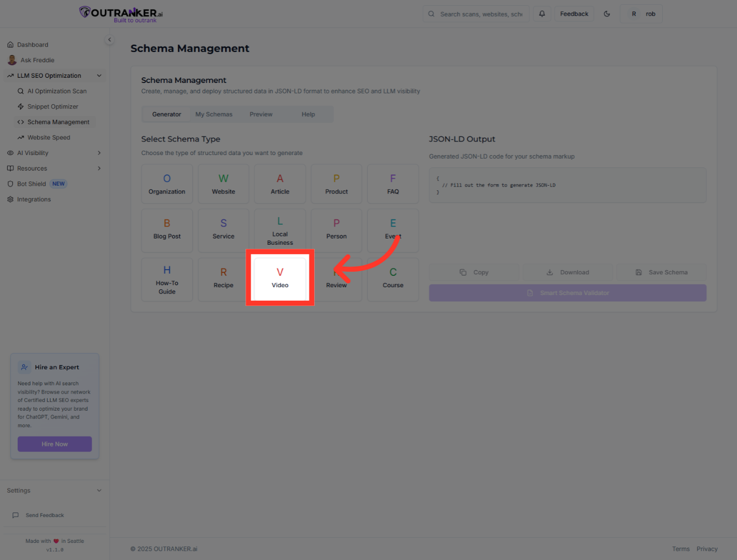Pick the Service schema type
Viewport: 737px width, 560px height.
[x=223, y=231]
